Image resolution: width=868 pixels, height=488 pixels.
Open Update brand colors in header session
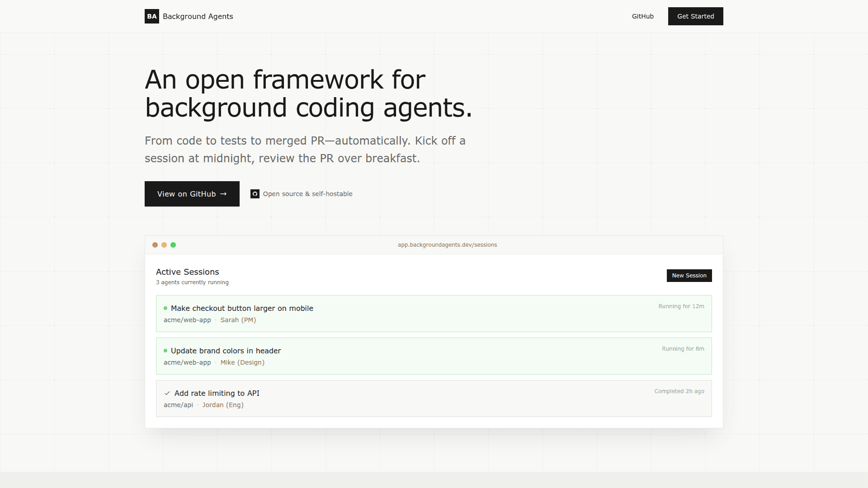226,351
